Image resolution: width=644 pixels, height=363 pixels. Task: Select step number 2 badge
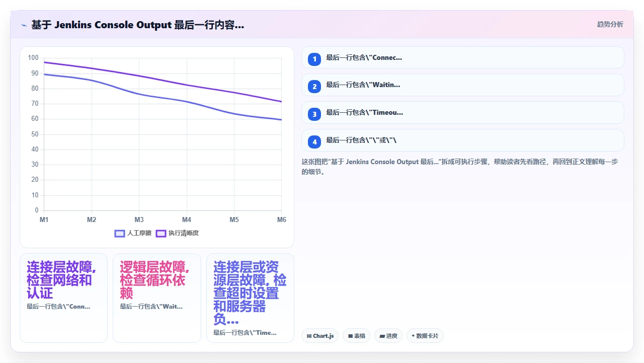314,87
